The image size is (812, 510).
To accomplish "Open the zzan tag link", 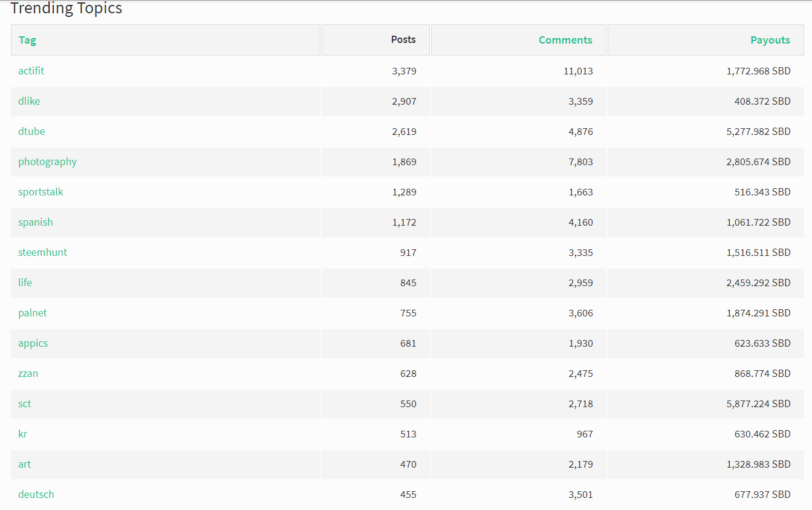I will click(x=28, y=373).
